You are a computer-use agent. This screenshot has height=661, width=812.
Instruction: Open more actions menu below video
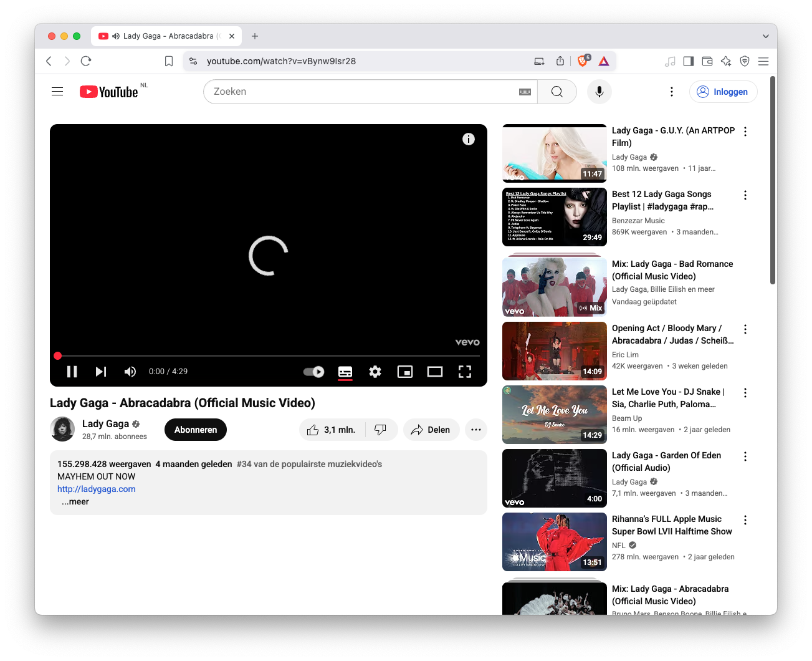[476, 430]
